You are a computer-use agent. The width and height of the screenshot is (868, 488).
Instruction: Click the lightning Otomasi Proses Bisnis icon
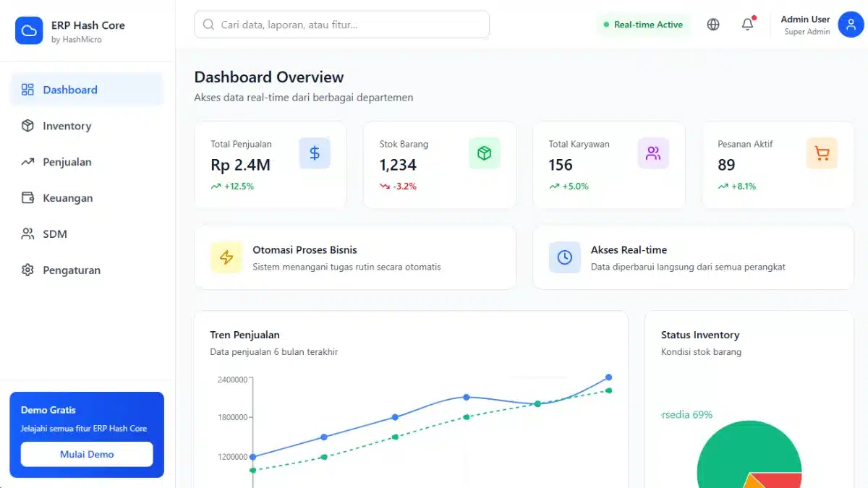[x=226, y=257]
